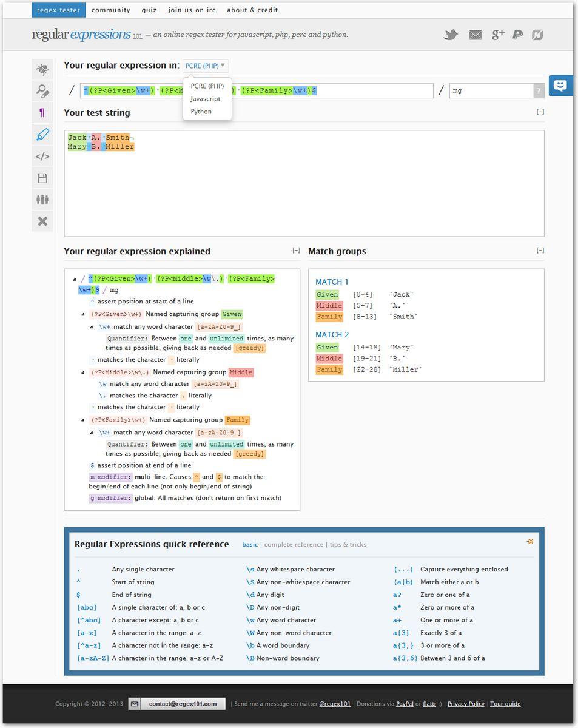Click the floppy disk save icon
This screenshot has height=728, width=578.
coord(42,178)
